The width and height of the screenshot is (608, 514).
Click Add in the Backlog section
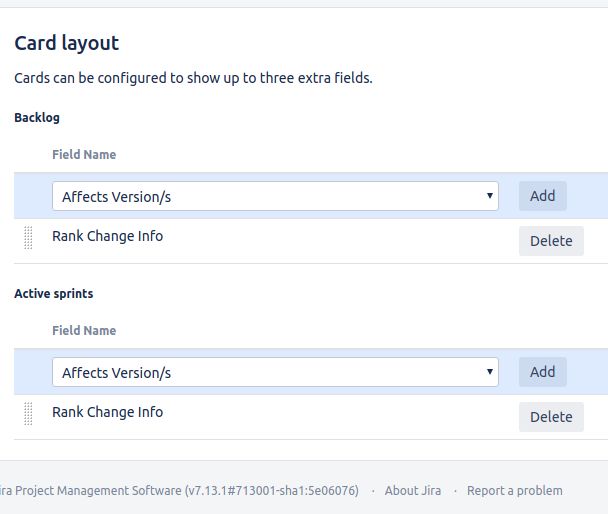(542, 196)
